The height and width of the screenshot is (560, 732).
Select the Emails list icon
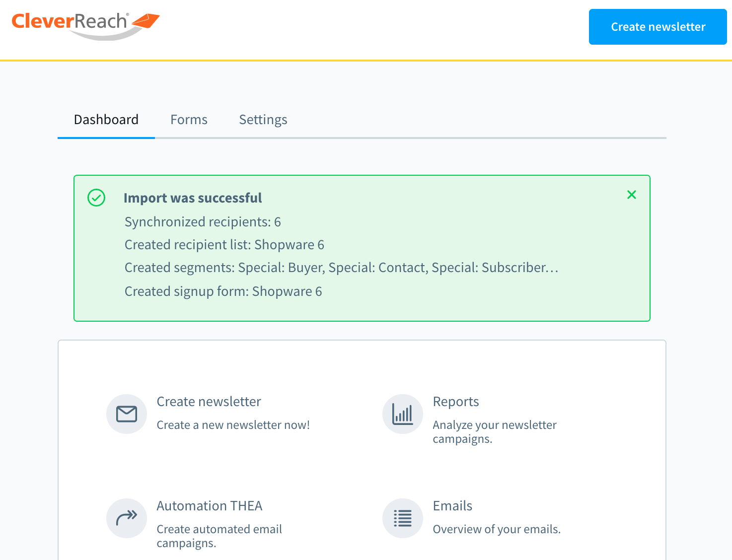point(402,518)
